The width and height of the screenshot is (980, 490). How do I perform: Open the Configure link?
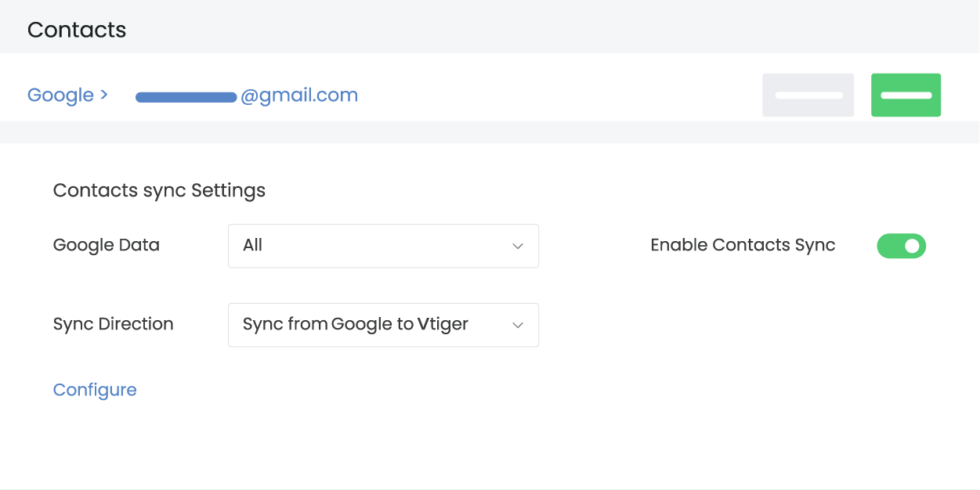coord(95,390)
